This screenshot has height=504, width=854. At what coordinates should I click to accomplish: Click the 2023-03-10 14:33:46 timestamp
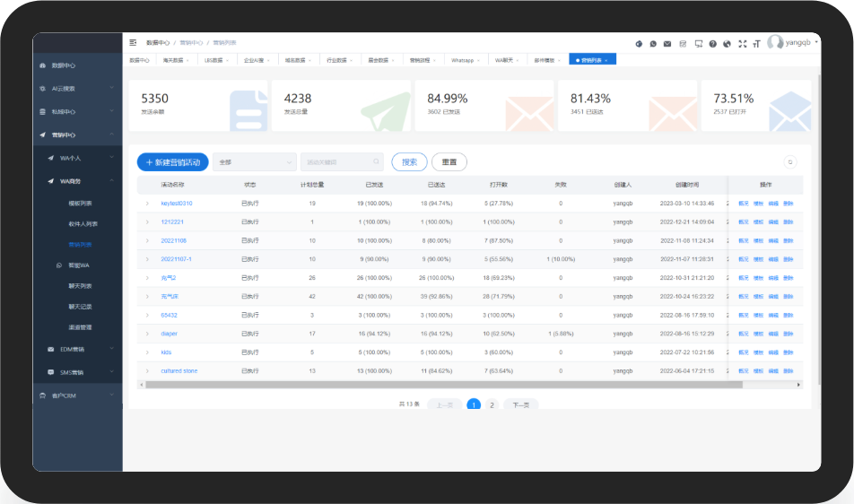[687, 204]
